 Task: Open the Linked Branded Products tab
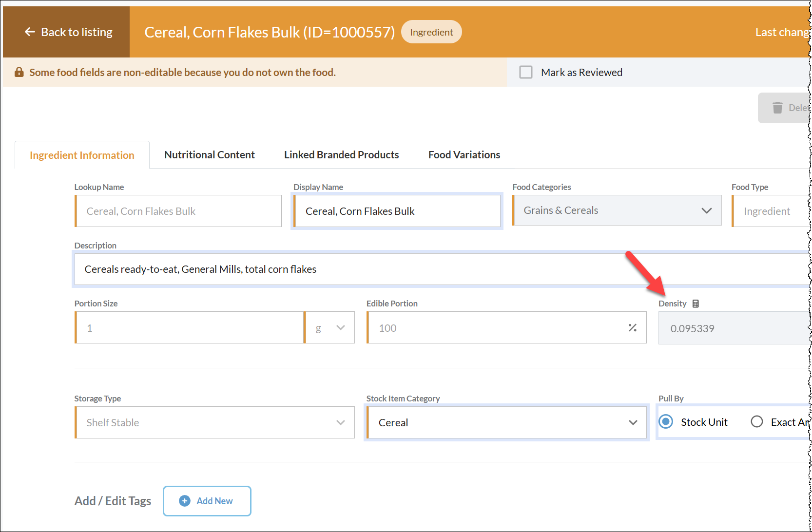[x=341, y=155]
